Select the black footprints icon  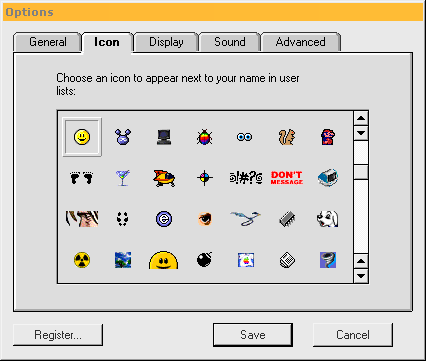[82, 178]
